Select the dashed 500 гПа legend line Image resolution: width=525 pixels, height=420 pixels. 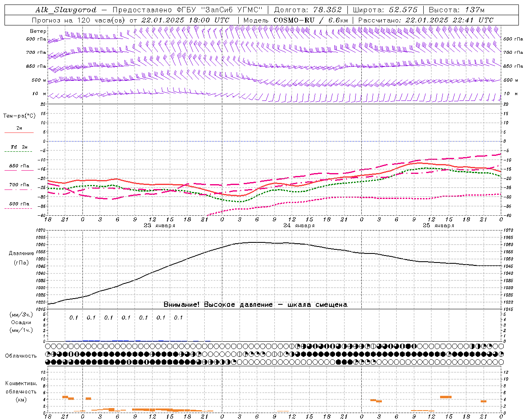pos(18,208)
